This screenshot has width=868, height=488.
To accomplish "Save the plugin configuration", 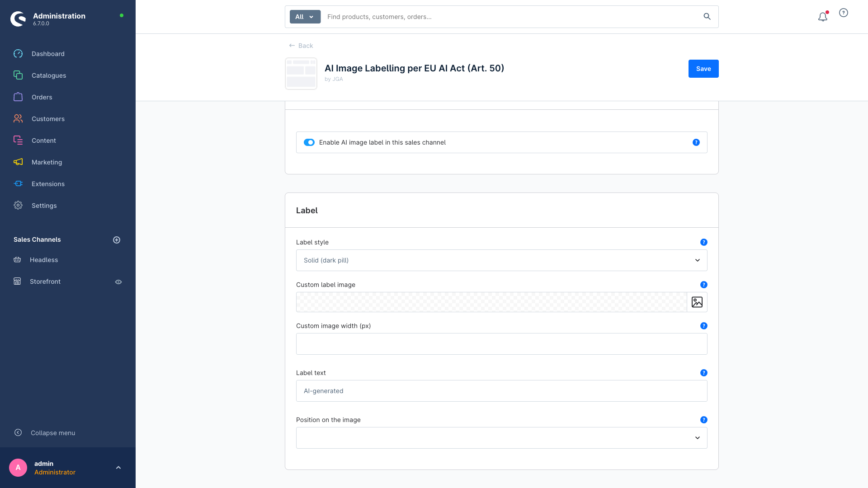I will pos(703,69).
